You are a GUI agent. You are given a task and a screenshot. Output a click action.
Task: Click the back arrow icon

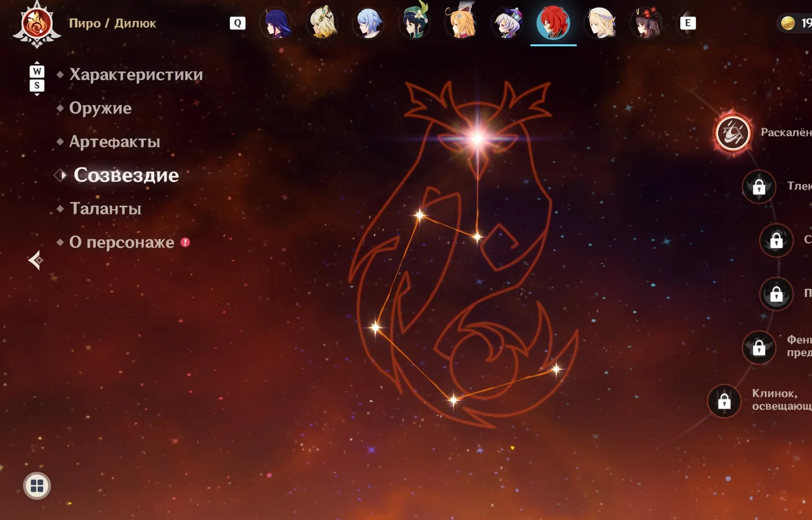pyautogui.click(x=36, y=260)
